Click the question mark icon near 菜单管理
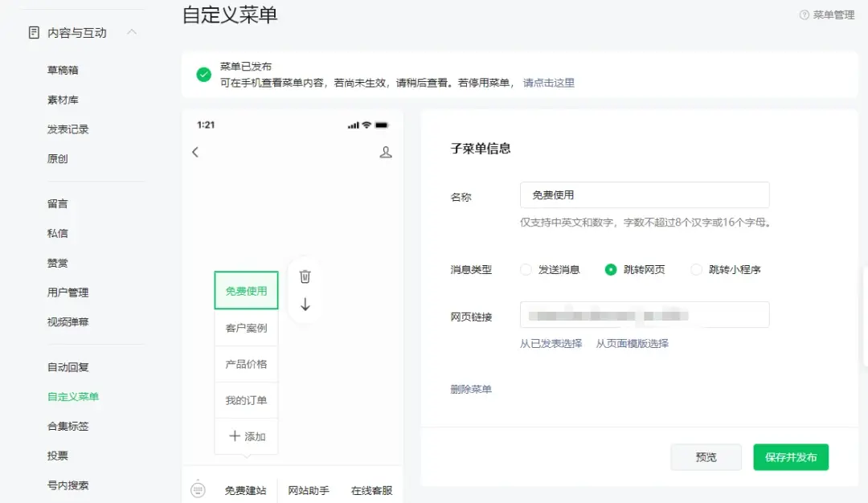The image size is (868, 503). click(x=804, y=15)
